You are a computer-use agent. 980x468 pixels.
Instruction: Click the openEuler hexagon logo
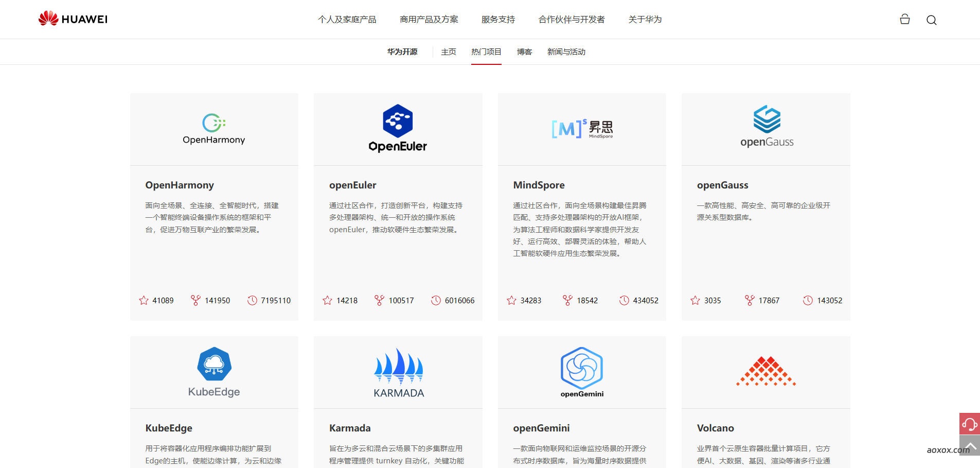397,120
